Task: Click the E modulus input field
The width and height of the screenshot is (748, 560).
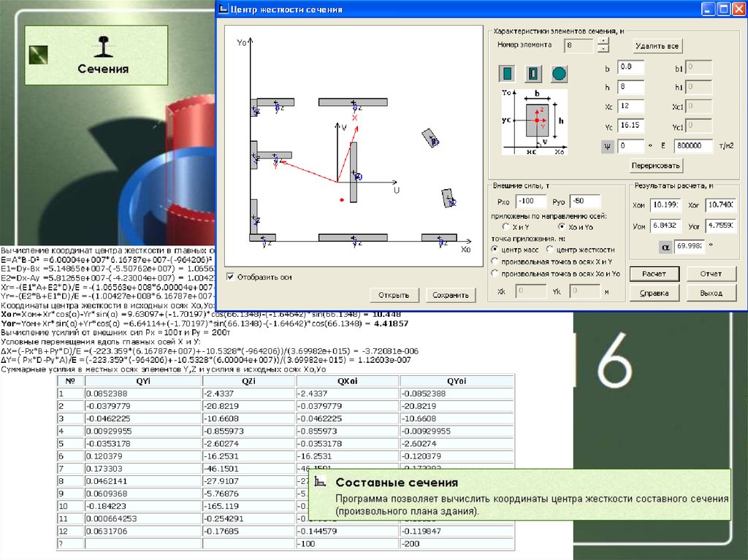Action: point(692,146)
